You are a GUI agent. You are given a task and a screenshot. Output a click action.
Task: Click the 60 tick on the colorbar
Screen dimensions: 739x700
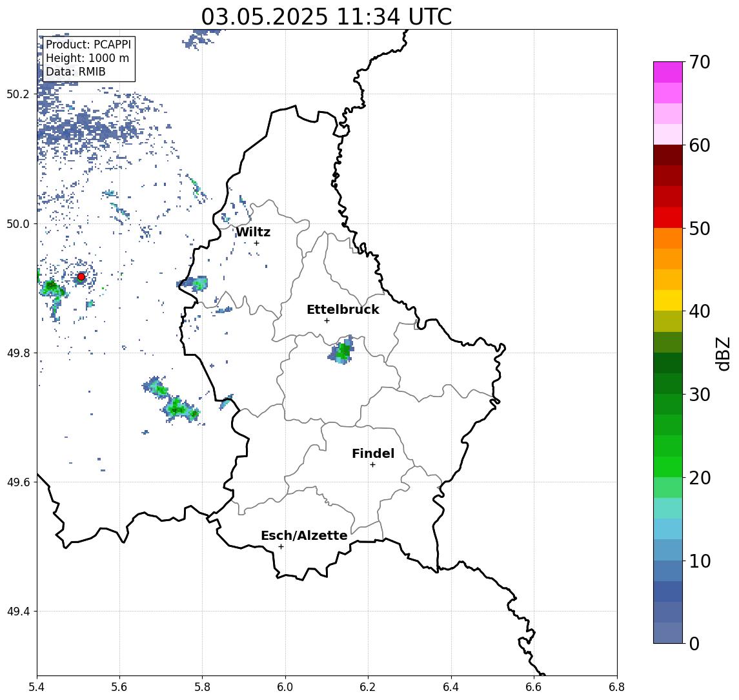coord(700,145)
